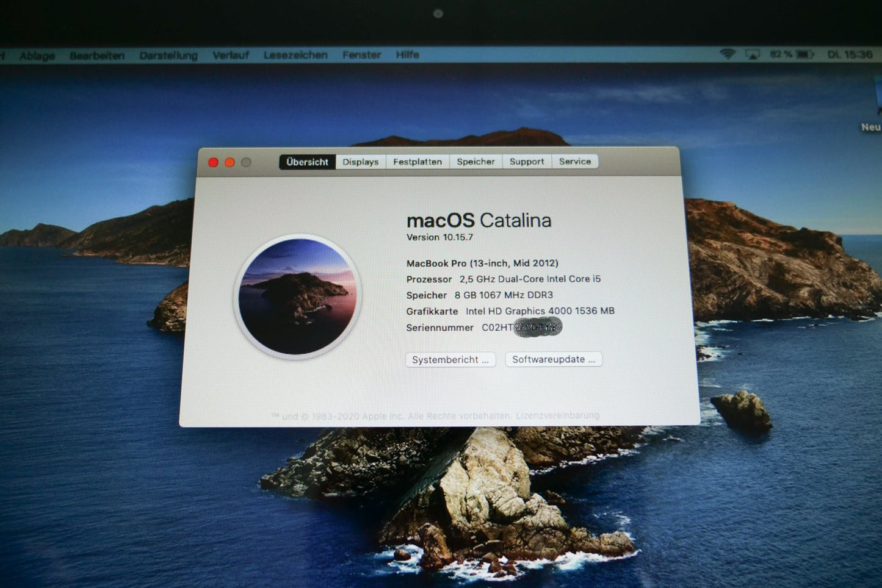Open the Darstellung menu
Viewport: 882px width, 588px height.
click(x=168, y=56)
